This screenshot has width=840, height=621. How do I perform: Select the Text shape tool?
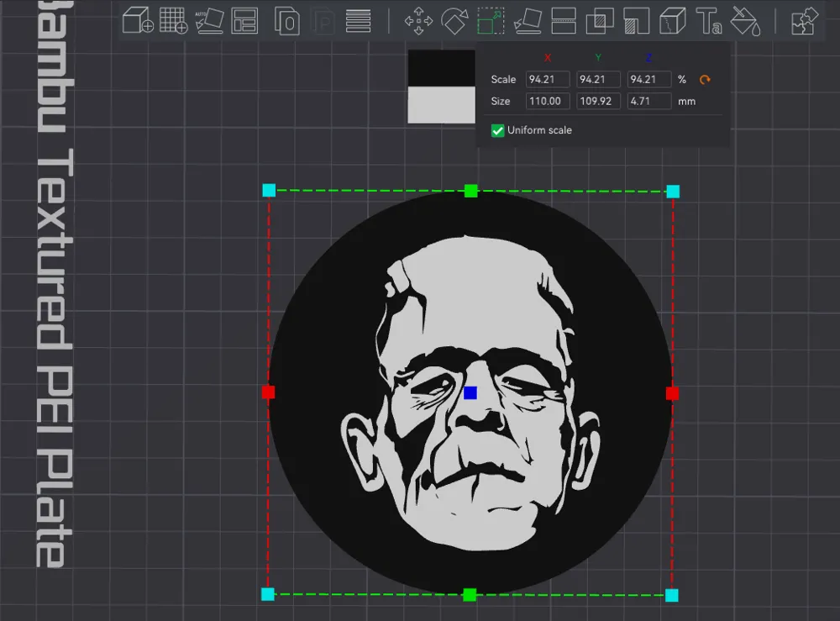pos(710,20)
